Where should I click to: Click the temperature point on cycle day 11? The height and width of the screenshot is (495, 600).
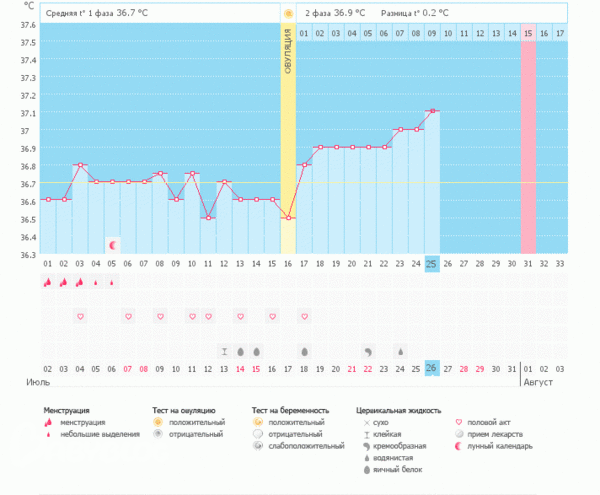click(x=208, y=218)
